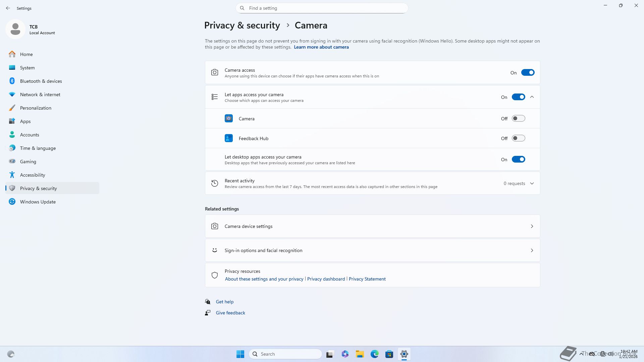Viewport: 644px width, 362px height.
Task: Open Learn more about camera link
Action: pos(321,47)
